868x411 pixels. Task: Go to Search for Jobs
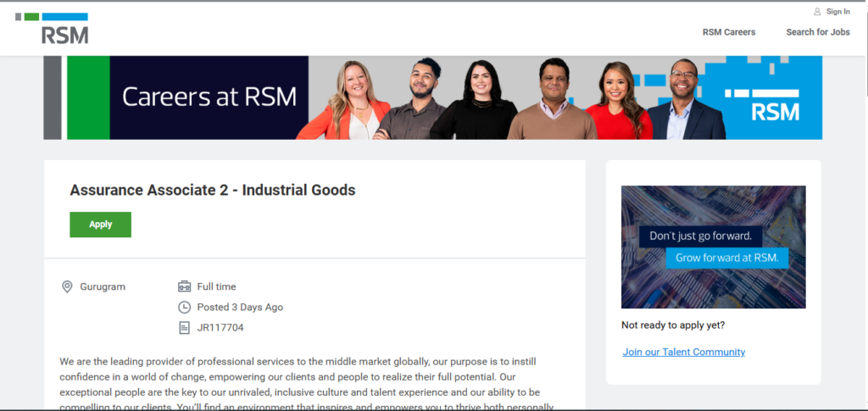pos(818,32)
